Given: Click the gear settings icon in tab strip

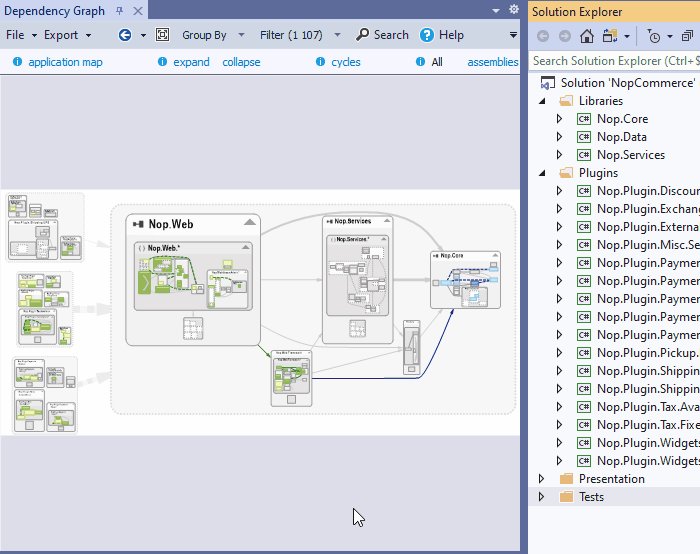Looking at the screenshot, I should [x=514, y=9].
